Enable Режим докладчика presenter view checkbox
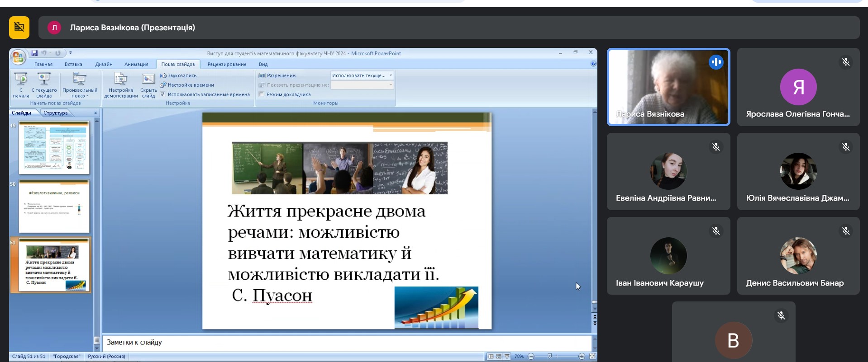Screen dimensions: 868x362 pyautogui.click(x=262, y=94)
